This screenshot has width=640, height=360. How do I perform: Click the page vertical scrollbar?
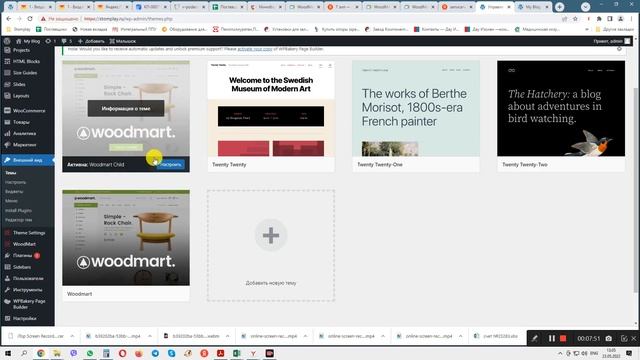[x=636, y=190]
